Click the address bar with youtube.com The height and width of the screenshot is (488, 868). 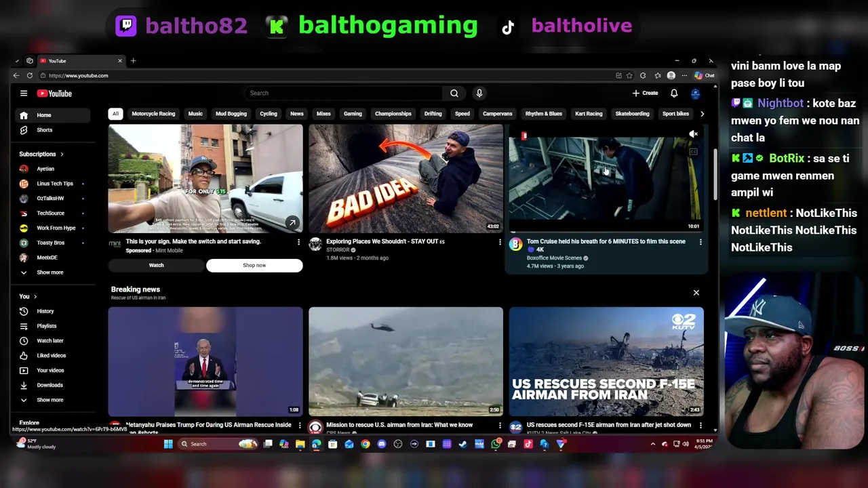point(325,75)
